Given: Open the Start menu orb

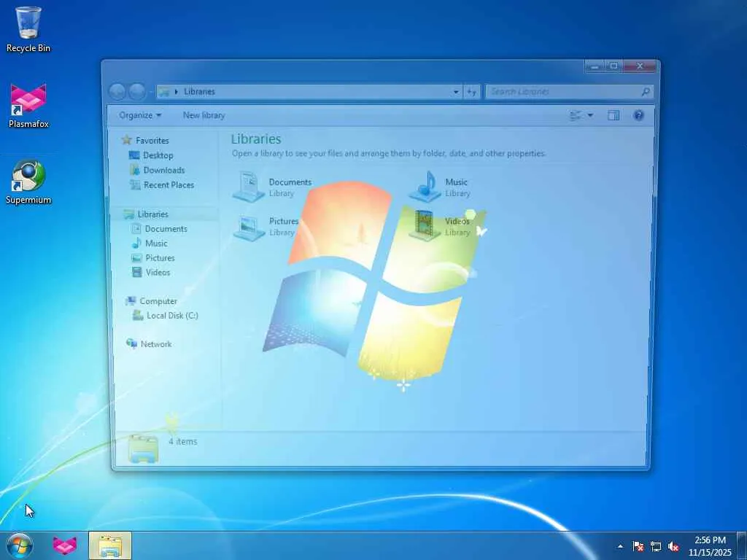Looking at the screenshot, I should [20, 545].
